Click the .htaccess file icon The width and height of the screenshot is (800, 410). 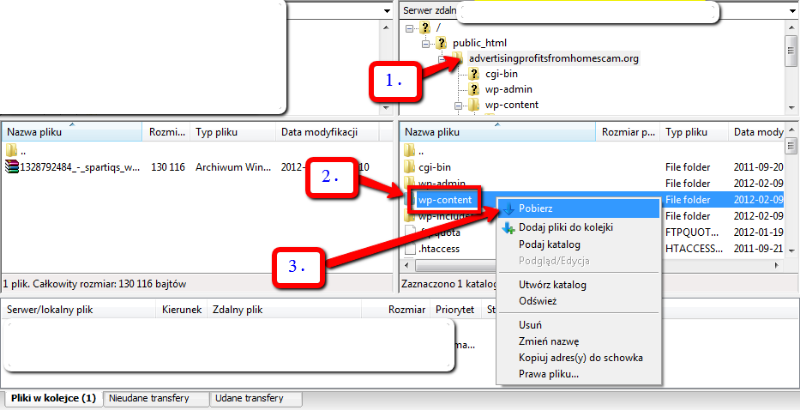[x=412, y=250]
